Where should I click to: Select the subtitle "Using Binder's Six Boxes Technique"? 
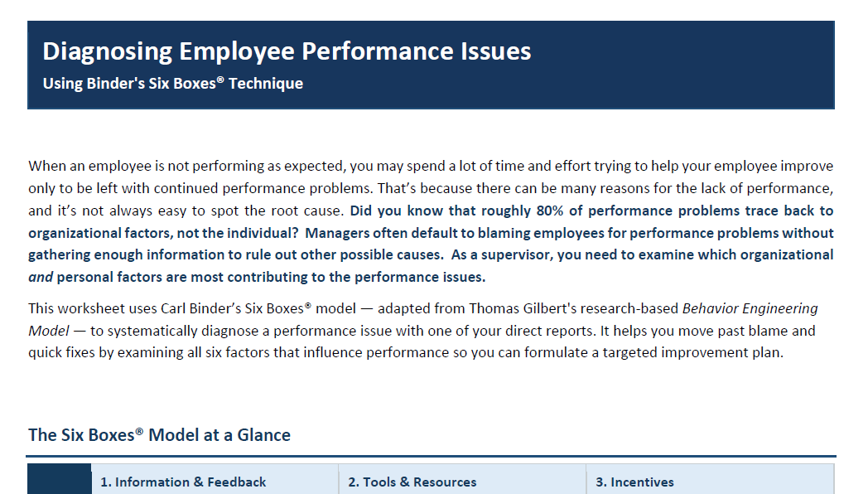[x=173, y=84]
